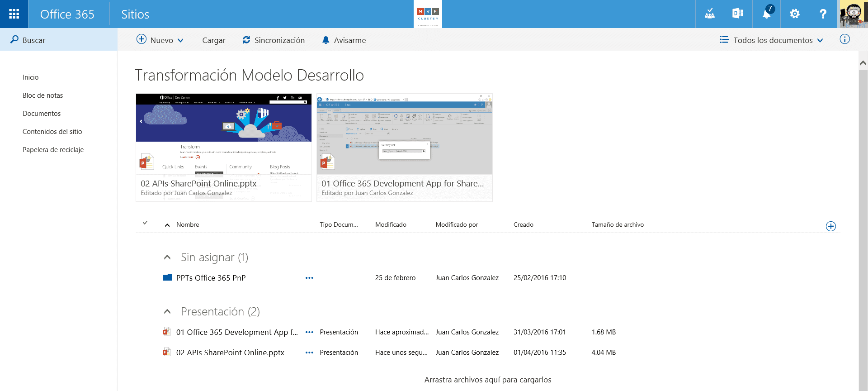This screenshot has width=868, height=391.
Task: Open the 01 Office 365 Development App thumbnail card
Action: (x=405, y=148)
